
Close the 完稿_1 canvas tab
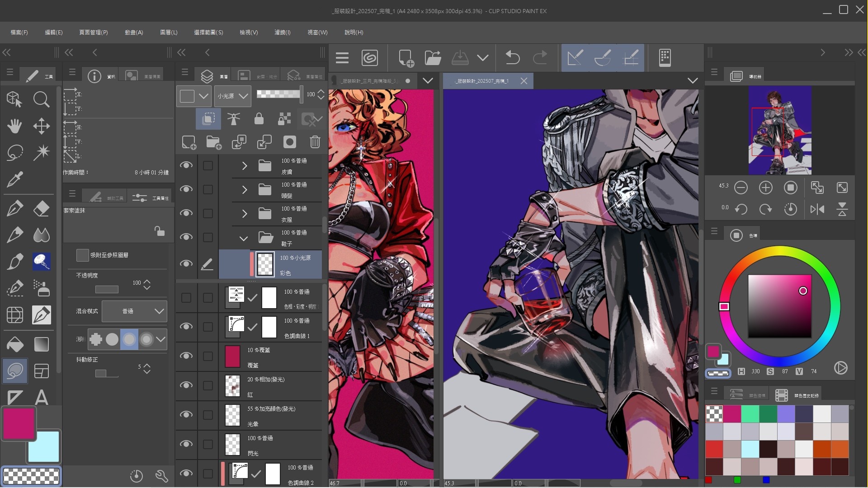[x=524, y=81]
